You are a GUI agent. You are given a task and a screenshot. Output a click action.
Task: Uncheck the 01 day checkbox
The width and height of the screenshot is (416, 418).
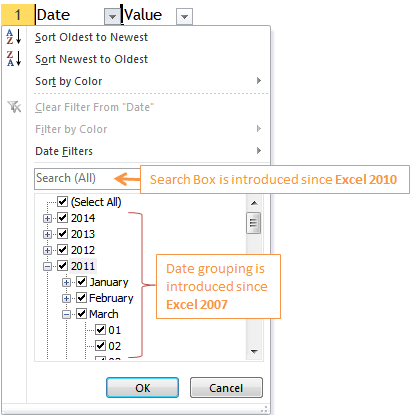click(100, 330)
